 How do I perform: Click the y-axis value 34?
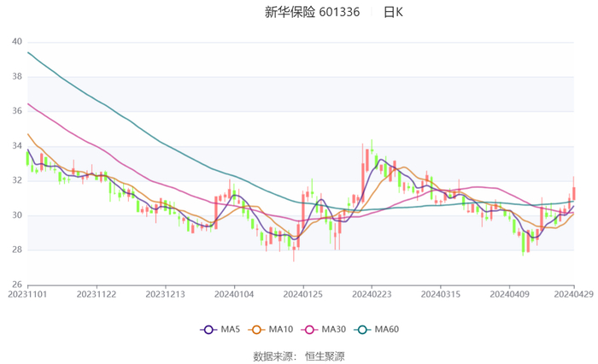pos(17,146)
